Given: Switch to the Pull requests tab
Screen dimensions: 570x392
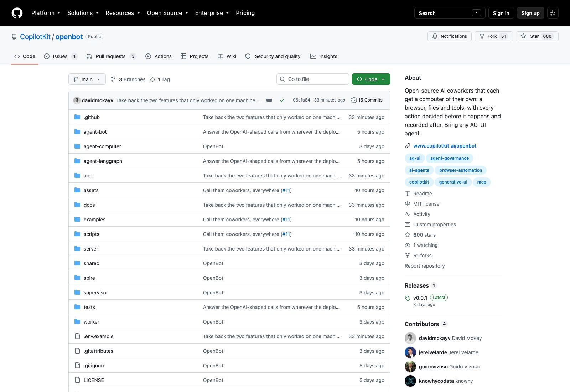Looking at the screenshot, I should (x=111, y=56).
